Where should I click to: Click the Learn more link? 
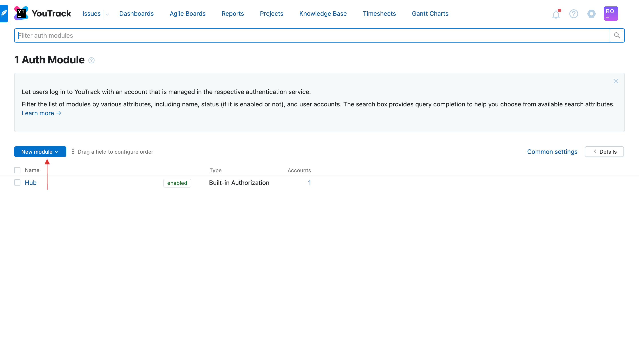pos(41,113)
